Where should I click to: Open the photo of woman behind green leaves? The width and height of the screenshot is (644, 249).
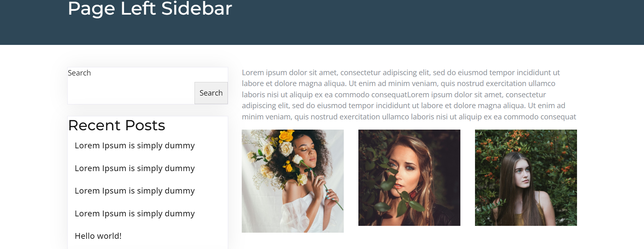409,178
